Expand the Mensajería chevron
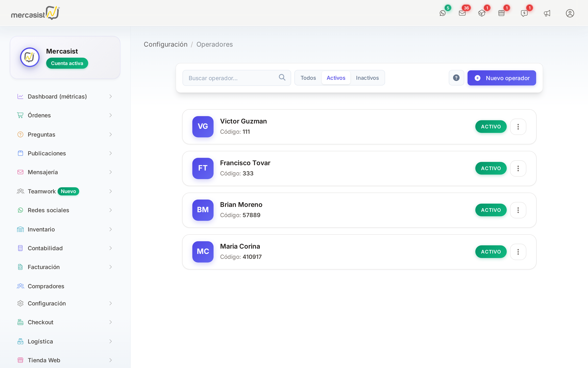This screenshot has width=588, height=368. 110,172
